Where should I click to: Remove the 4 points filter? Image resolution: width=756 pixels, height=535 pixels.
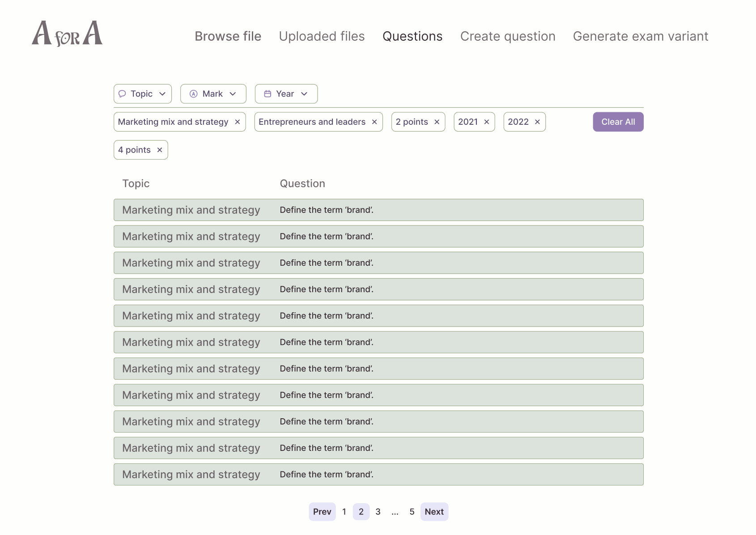pos(160,150)
